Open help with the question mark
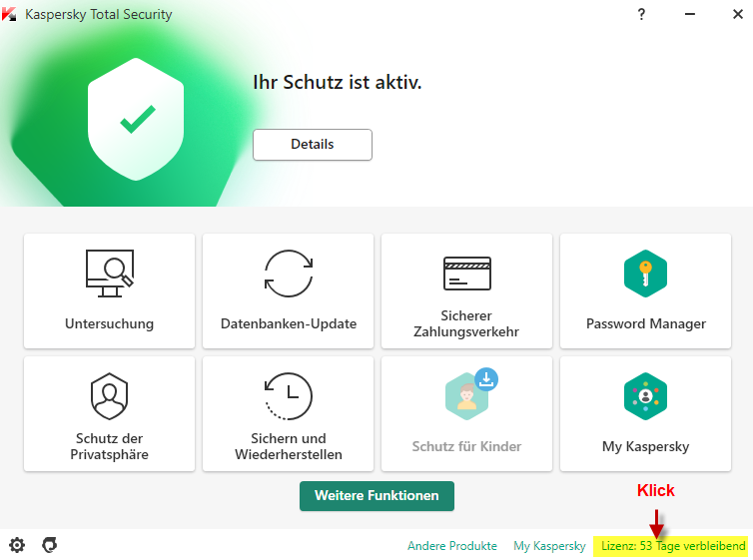 (641, 14)
